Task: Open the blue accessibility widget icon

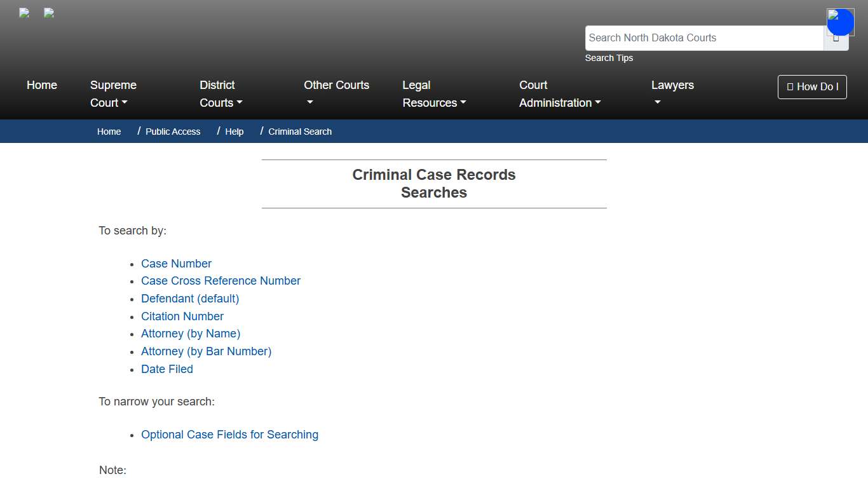Action: point(840,22)
